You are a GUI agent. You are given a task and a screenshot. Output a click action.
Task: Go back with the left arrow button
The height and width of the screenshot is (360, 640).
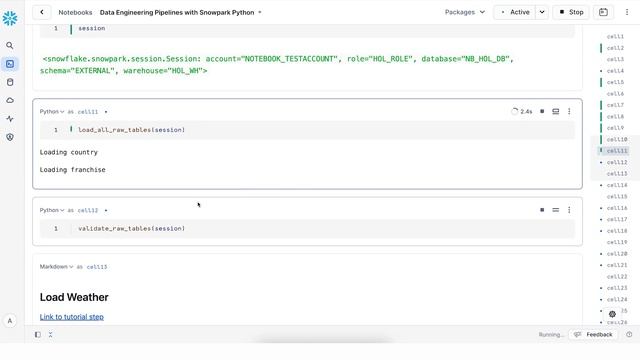tap(42, 12)
